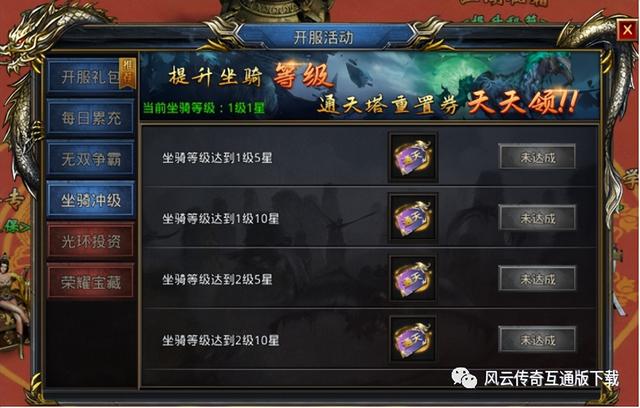Viewport: 640px width, 408px height.
Task: Go to 光环投资 tab
Action: 91,241
